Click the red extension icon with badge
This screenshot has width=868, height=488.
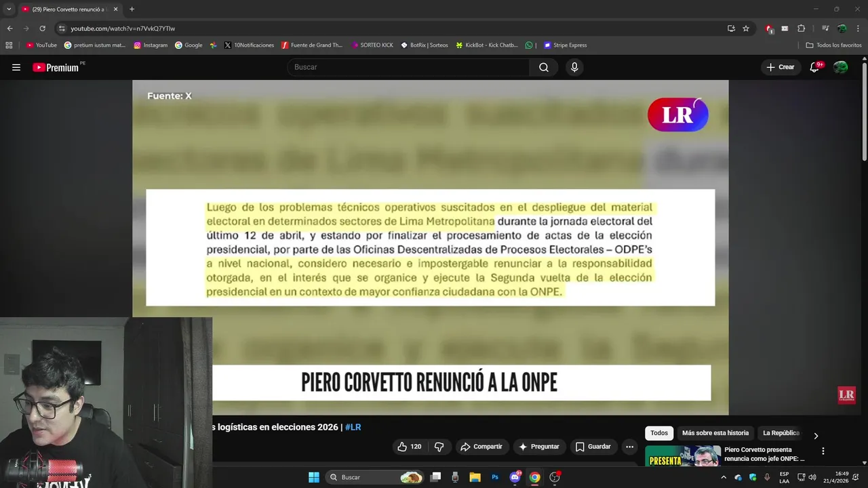pos(769,28)
